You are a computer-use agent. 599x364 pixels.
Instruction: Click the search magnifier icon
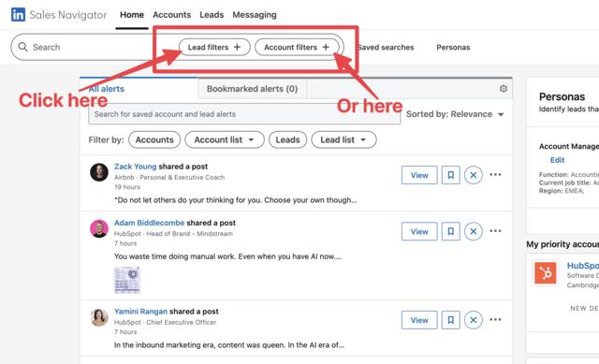22,47
